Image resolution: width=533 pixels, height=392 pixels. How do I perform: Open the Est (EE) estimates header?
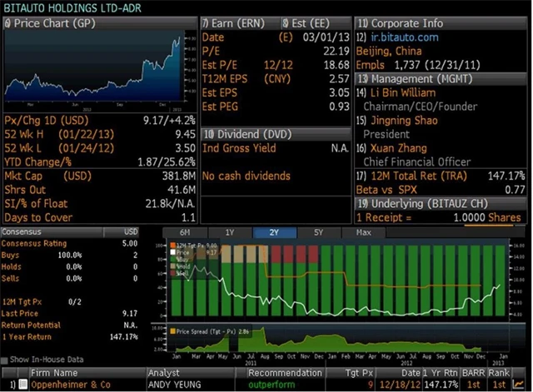310,23
